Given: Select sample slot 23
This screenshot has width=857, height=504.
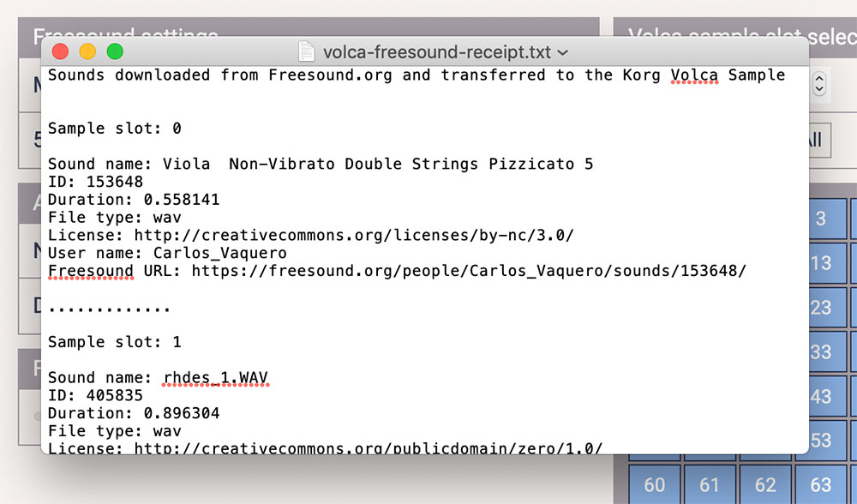Looking at the screenshot, I should click(x=828, y=308).
